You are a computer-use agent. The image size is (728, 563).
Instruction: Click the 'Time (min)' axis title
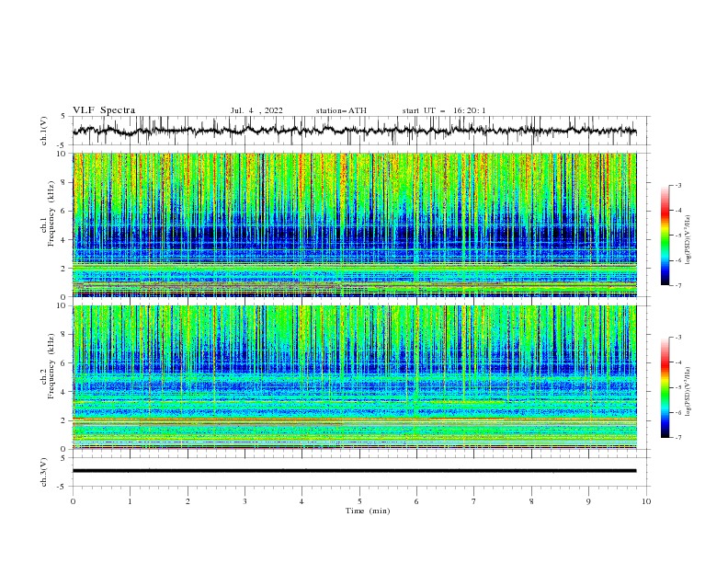368,511
